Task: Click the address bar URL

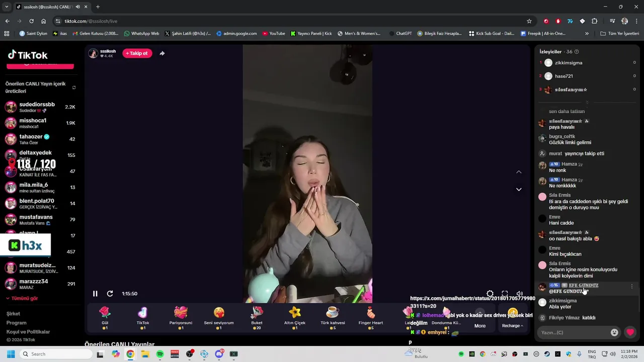Action: [x=91, y=21]
